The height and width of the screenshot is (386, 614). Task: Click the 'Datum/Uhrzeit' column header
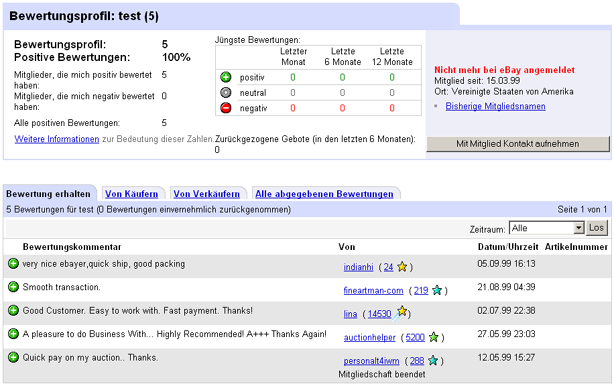pos(508,247)
